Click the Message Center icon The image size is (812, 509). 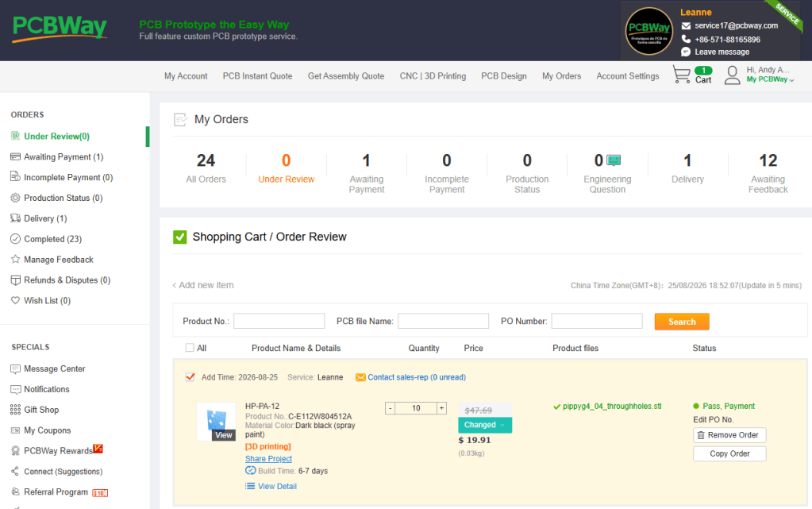click(x=16, y=368)
